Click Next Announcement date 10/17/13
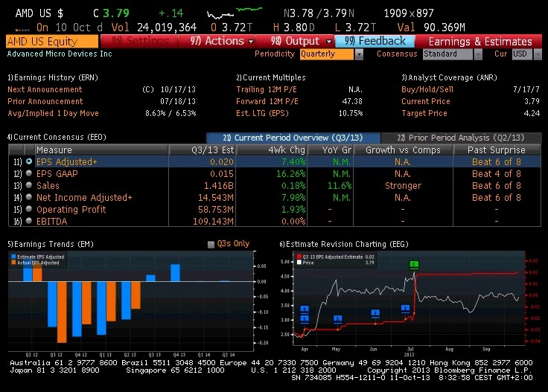 click(x=178, y=89)
